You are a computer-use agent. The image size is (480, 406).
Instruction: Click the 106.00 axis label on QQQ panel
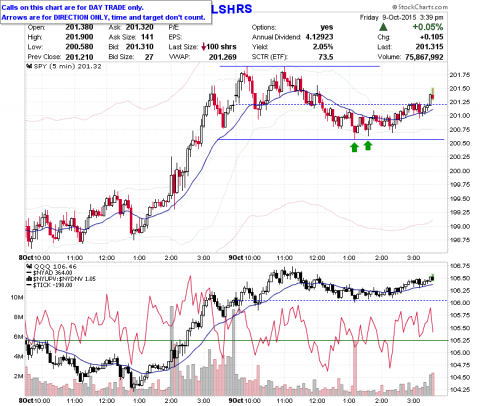(x=460, y=303)
